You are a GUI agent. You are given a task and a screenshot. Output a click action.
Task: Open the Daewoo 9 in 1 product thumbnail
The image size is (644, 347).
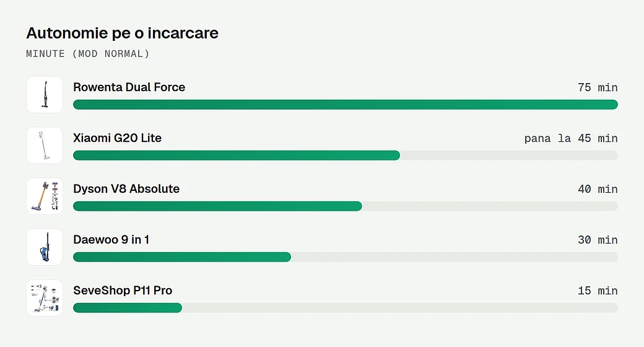(x=45, y=247)
